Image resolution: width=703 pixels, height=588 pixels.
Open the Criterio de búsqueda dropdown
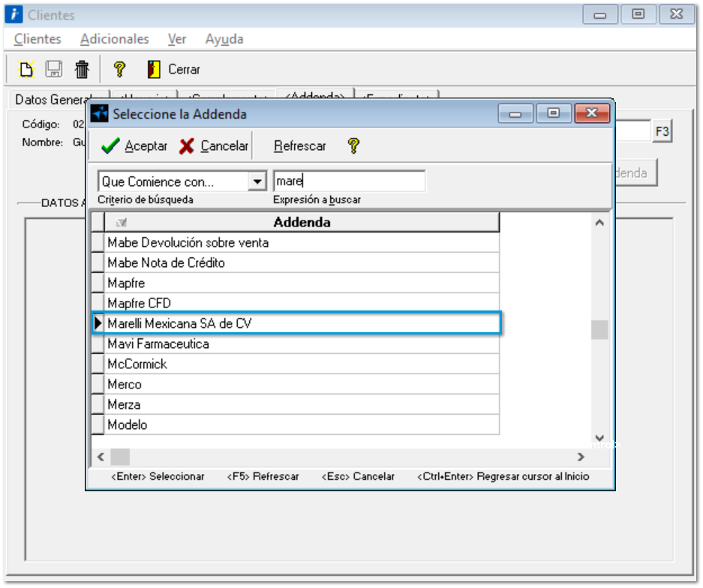point(257,181)
